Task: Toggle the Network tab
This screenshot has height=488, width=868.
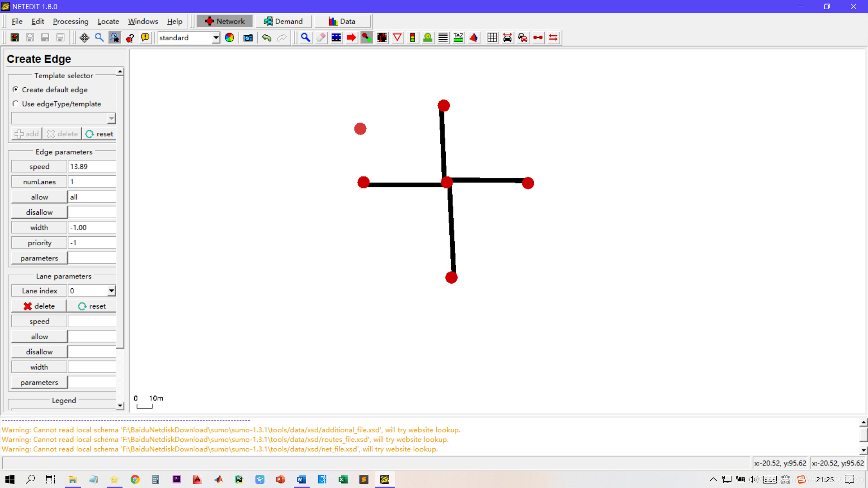Action: click(225, 21)
